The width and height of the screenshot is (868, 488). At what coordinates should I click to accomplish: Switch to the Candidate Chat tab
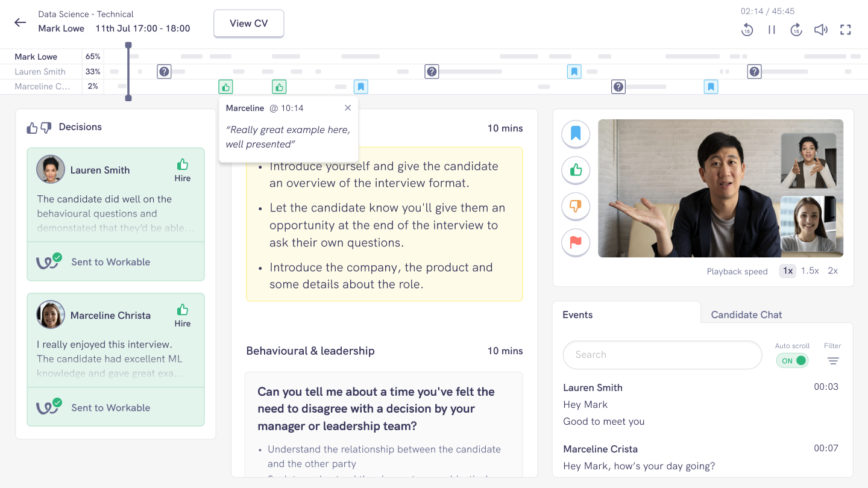click(x=746, y=314)
